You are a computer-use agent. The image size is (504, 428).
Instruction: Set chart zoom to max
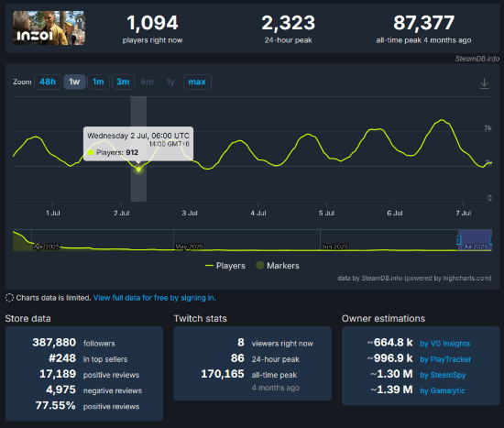click(197, 82)
